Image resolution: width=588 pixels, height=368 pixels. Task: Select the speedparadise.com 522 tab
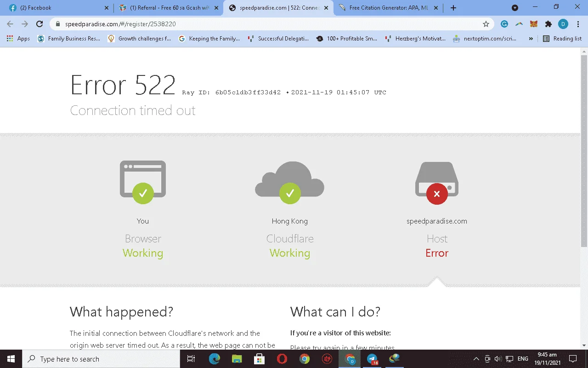click(x=279, y=8)
